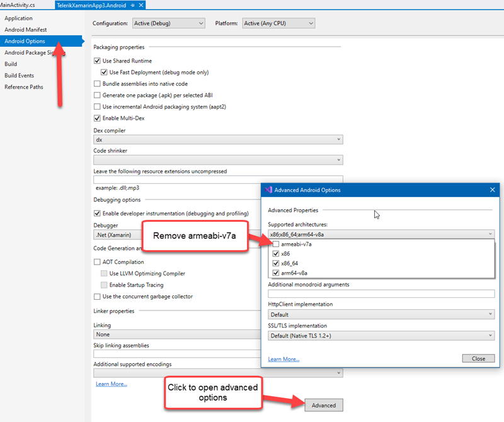The height and width of the screenshot is (422, 504).
Task: Open the Android Manifest page
Action: click(x=26, y=30)
